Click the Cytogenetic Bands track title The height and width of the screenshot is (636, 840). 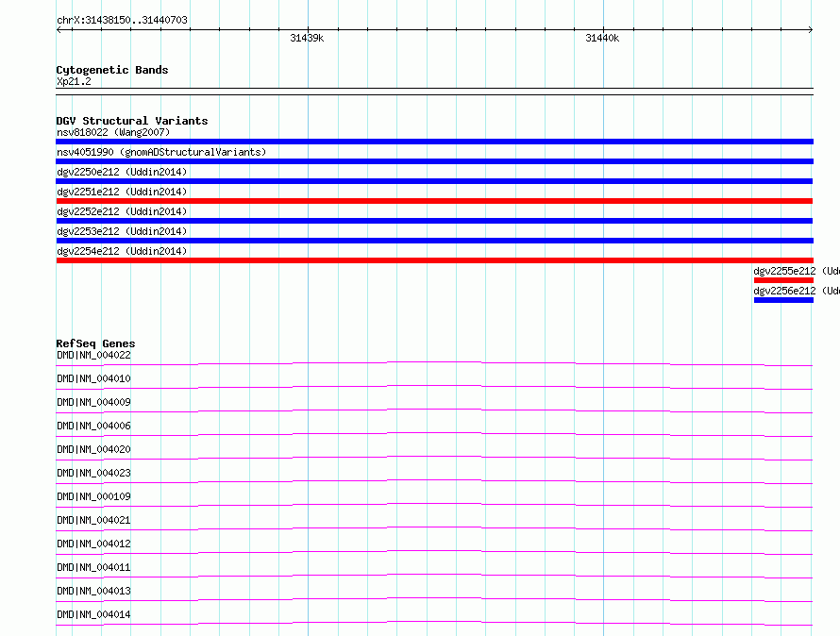point(112,70)
